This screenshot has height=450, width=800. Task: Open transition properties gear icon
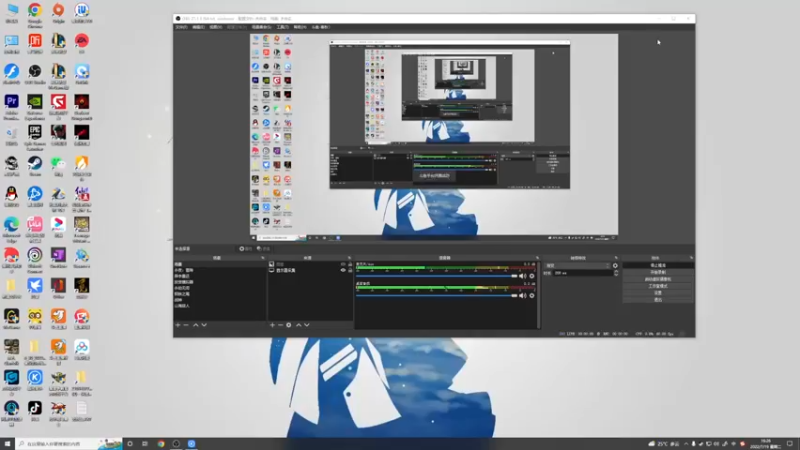tap(615, 266)
